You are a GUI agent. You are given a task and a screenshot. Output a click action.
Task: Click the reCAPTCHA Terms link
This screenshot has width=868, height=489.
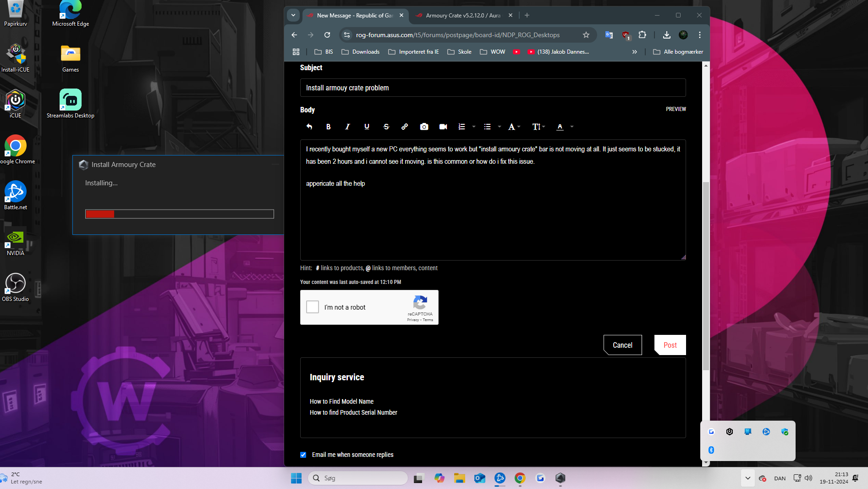pos(428,320)
